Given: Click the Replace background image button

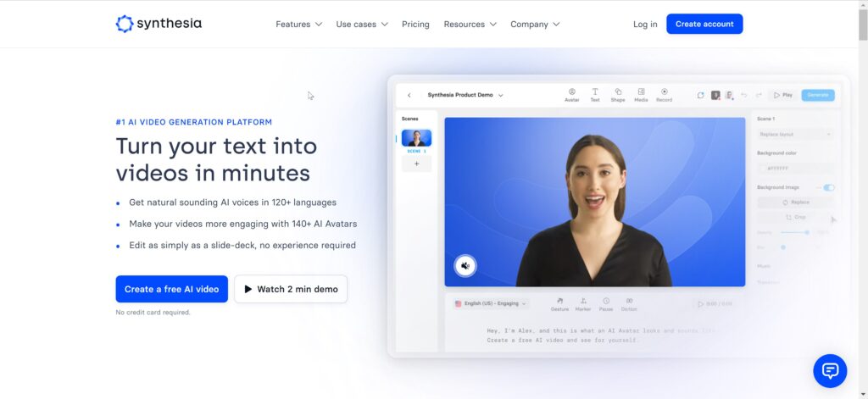Looking at the screenshot, I should (x=795, y=202).
